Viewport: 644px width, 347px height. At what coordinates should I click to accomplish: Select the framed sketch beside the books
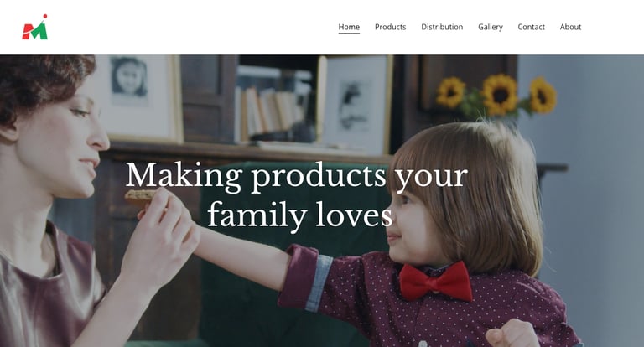pos(355,105)
